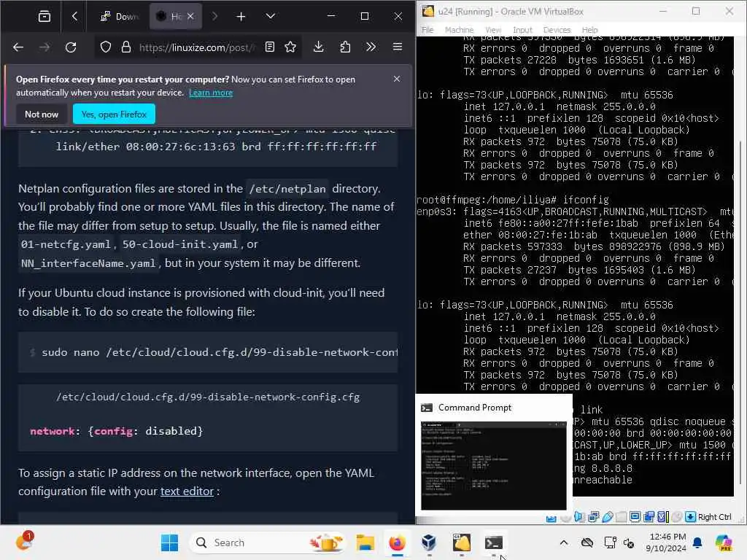Screen dimensions: 747x560
Task: Show more toolbar tools overflow chevron
Action: (x=371, y=47)
